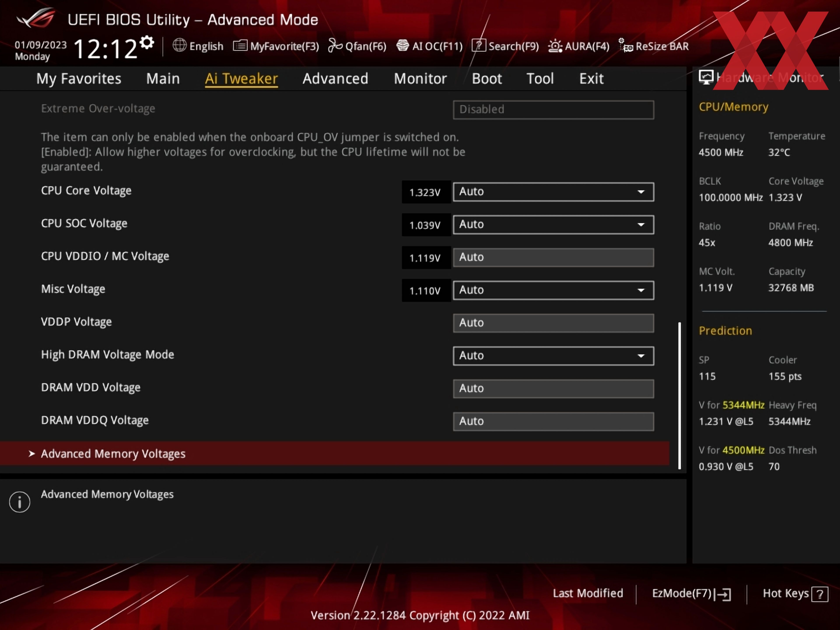
Task: Open the CPU SOC Voltage dropdown
Action: (553, 225)
